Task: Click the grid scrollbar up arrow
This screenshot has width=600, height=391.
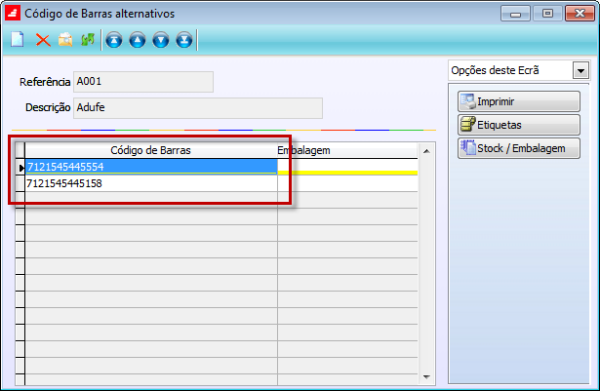Action: pyautogui.click(x=426, y=151)
